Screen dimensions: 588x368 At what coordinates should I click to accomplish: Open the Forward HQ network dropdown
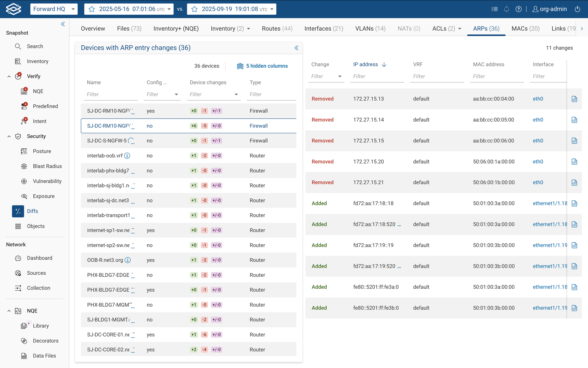pos(54,9)
